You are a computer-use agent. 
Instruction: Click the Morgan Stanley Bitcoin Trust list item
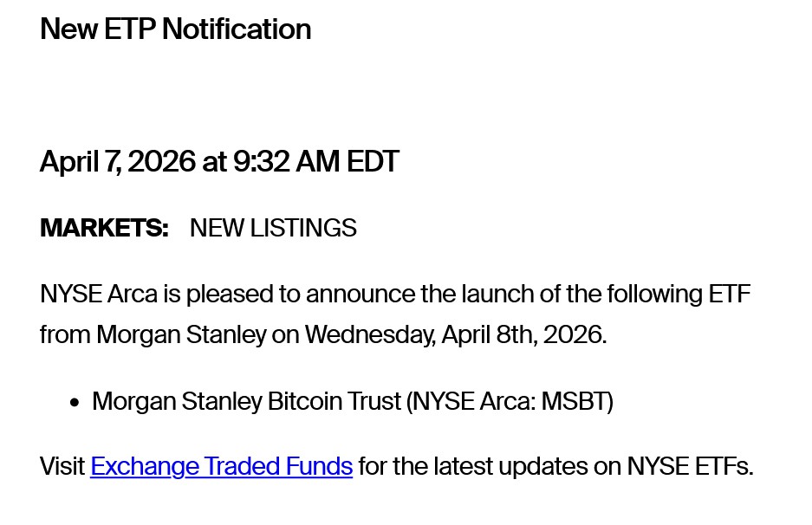click(x=352, y=401)
